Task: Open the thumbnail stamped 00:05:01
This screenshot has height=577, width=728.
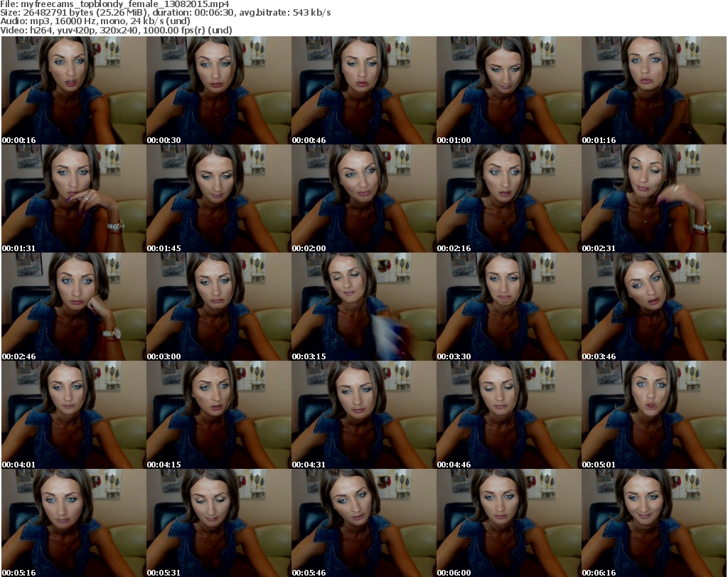Action: pyautogui.click(x=654, y=415)
